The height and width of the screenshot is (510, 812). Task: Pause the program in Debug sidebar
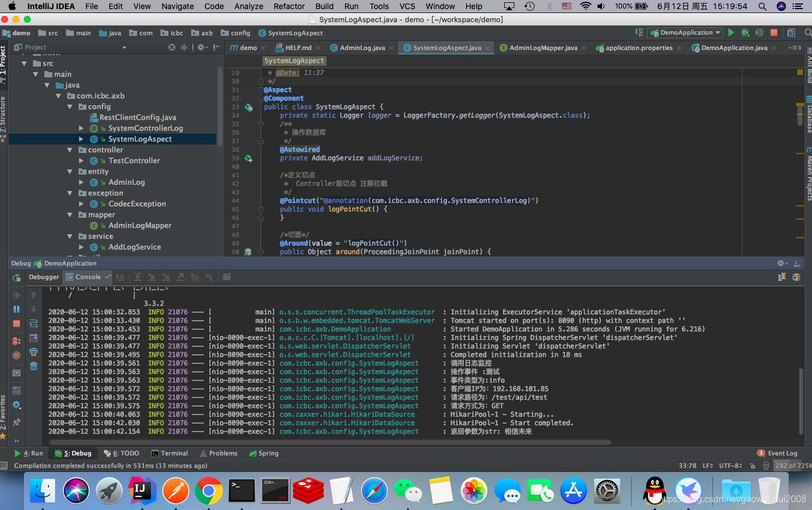17,309
